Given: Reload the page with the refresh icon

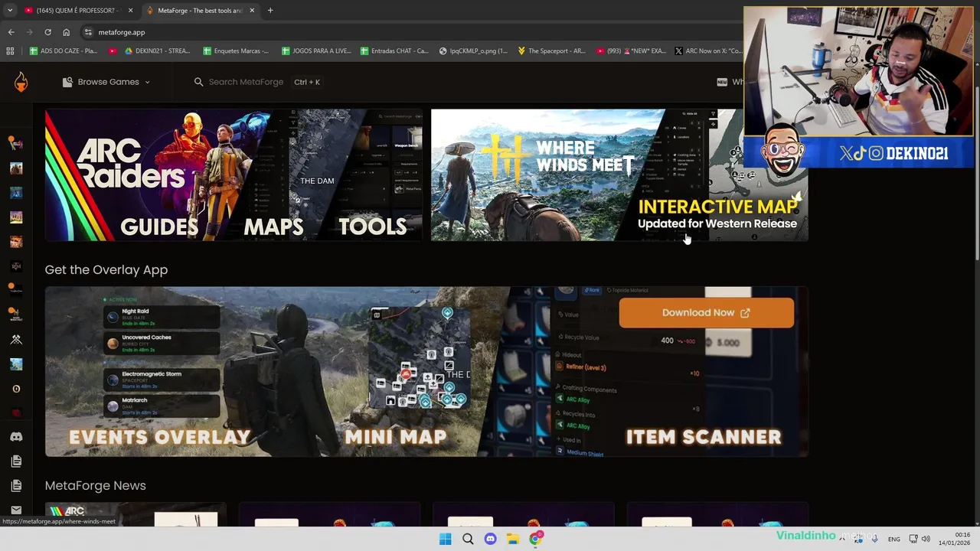Looking at the screenshot, I should click(x=47, y=32).
